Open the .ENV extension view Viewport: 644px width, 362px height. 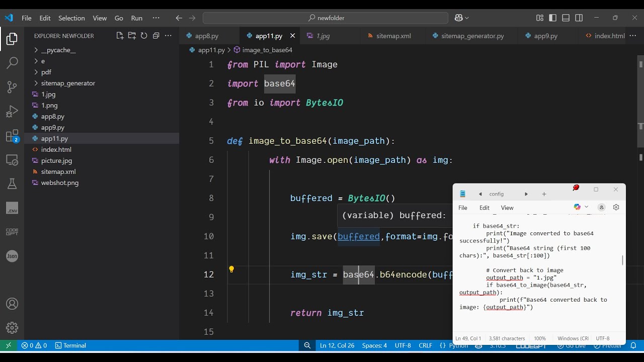[12, 208]
